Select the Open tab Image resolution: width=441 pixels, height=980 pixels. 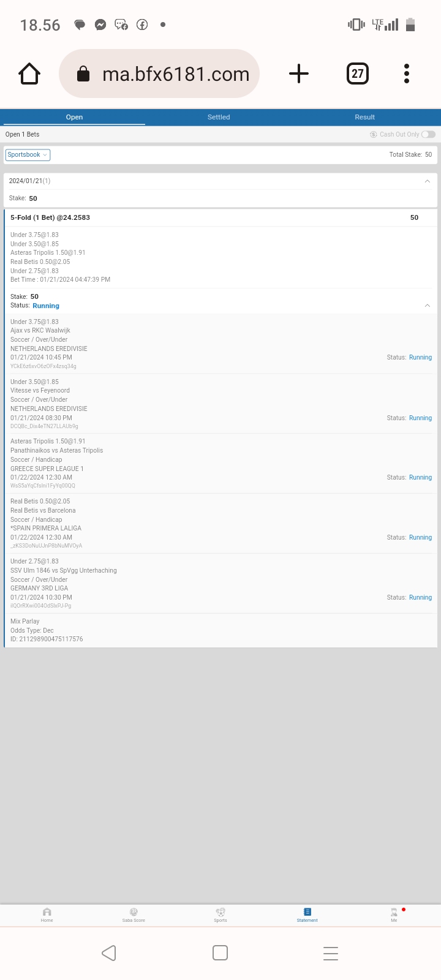[74, 117]
